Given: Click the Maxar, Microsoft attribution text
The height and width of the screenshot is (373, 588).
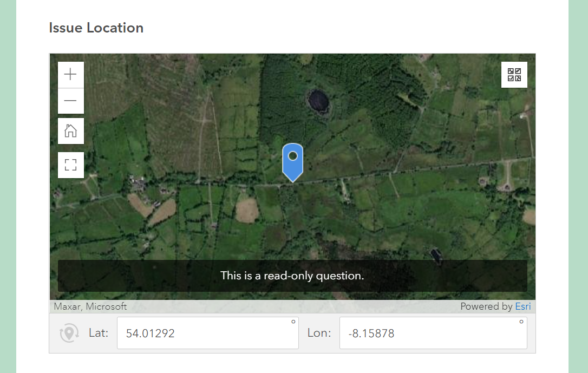Looking at the screenshot, I should click(x=90, y=306).
